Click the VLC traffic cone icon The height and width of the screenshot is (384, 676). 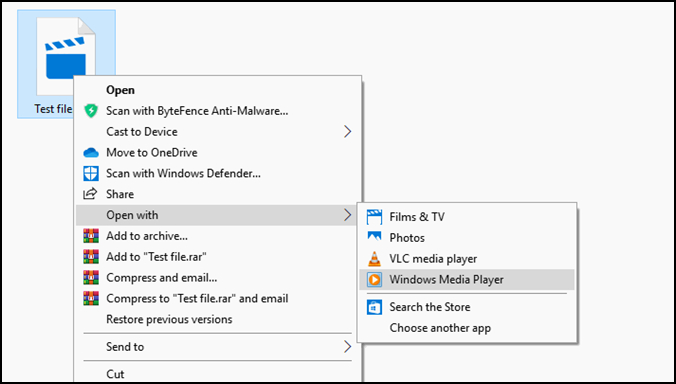pos(374,259)
